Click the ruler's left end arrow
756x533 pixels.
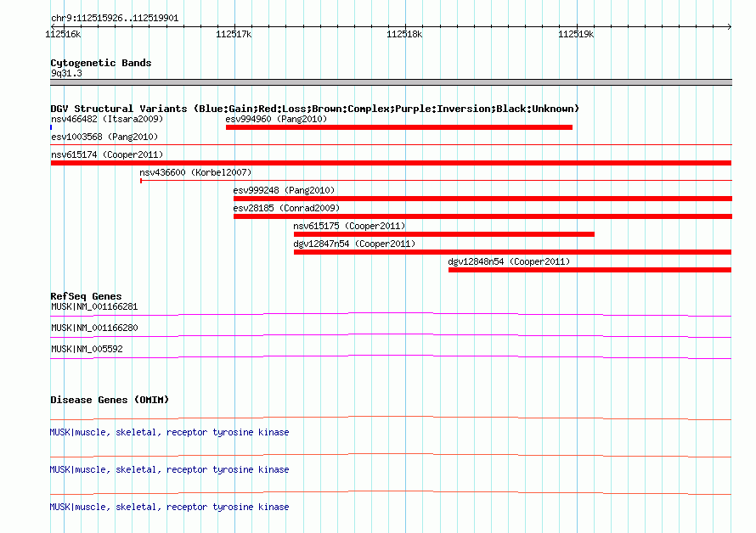click(53, 26)
